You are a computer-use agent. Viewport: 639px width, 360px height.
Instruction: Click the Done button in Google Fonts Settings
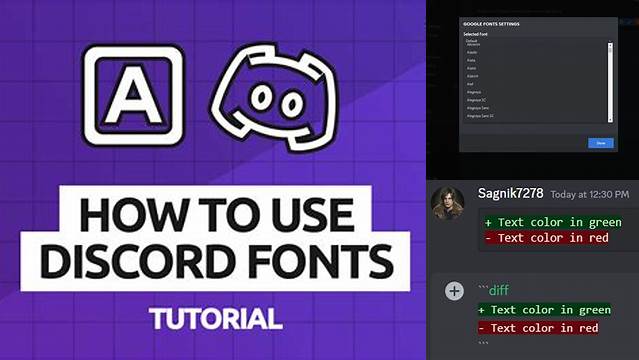[601, 143]
